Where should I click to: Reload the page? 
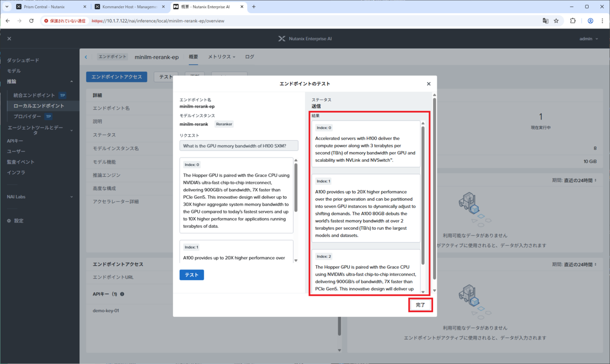coord(32,21)
